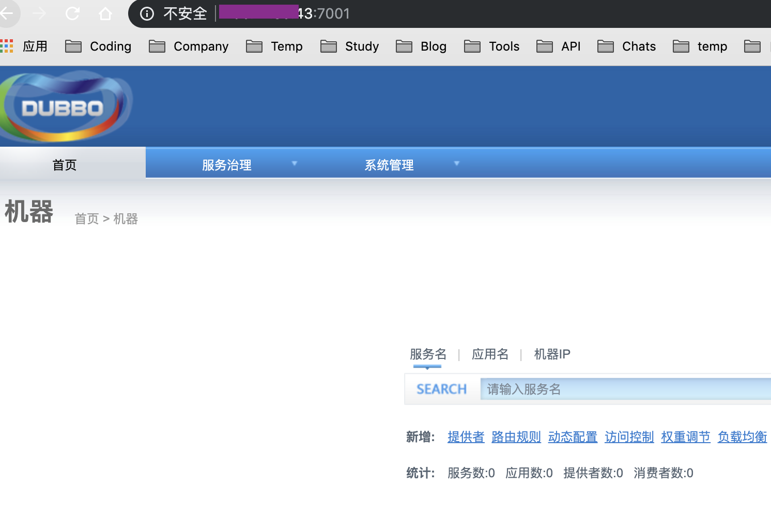Open the apps grid shortcut
This screenshot has width=771, height=532.
pyautogui.click(x=7, y=46)
